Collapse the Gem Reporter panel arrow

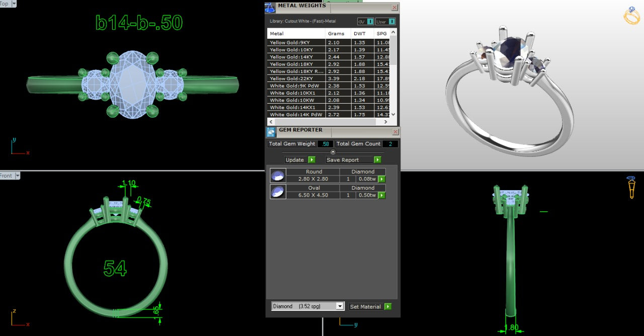point(333,152)
